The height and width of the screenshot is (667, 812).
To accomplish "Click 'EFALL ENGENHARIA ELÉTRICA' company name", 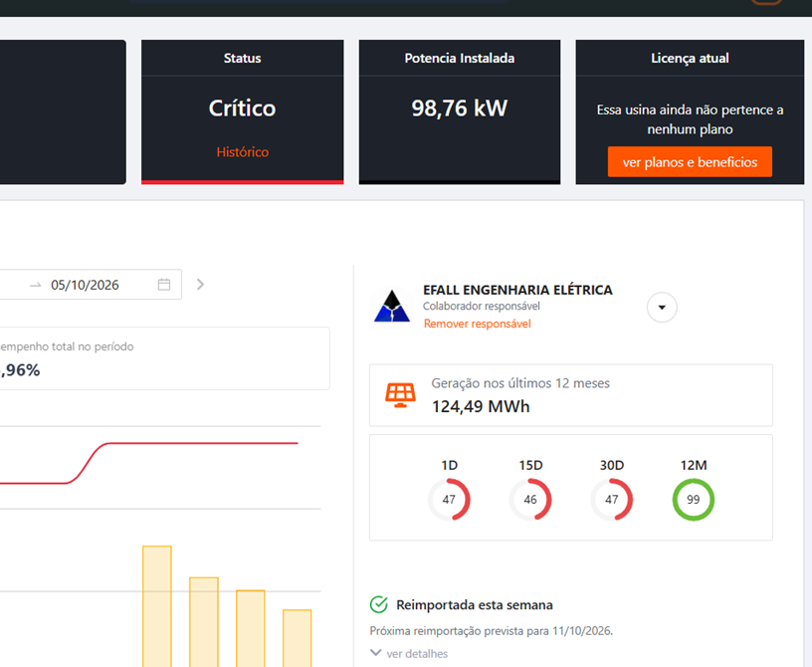I will pos(517,290).
